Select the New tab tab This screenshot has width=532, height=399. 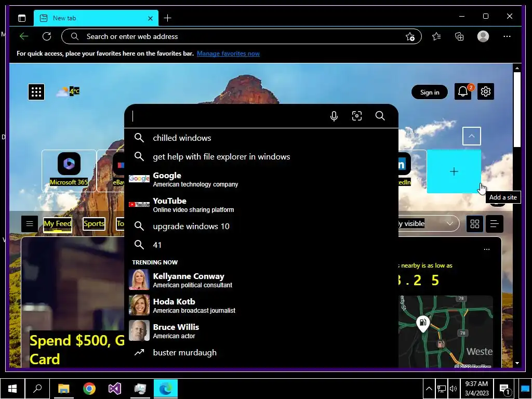[x=96, y=18]
